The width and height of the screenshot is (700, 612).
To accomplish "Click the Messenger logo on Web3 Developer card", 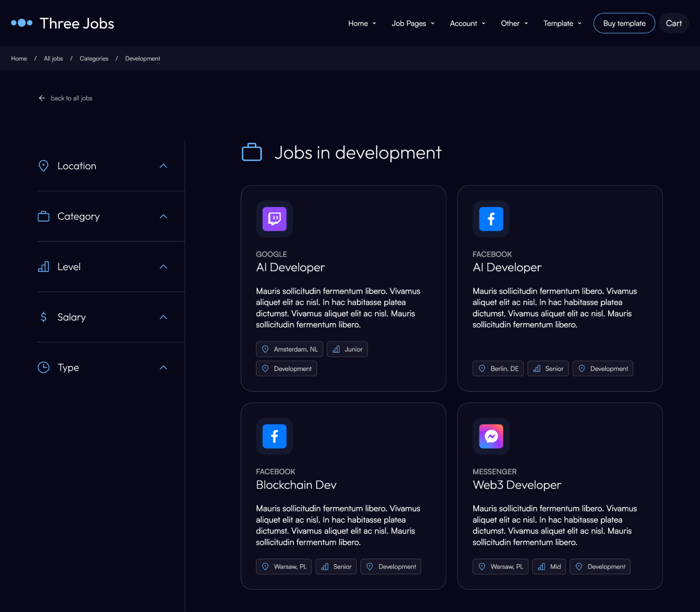I will [491, 436].
